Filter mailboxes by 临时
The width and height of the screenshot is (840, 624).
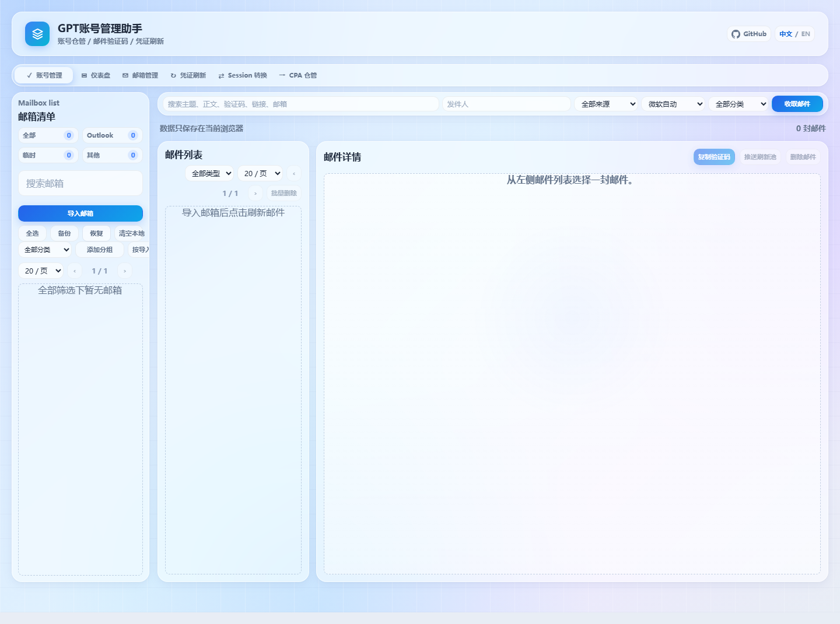pyautogui.click(x=48, y=155)
